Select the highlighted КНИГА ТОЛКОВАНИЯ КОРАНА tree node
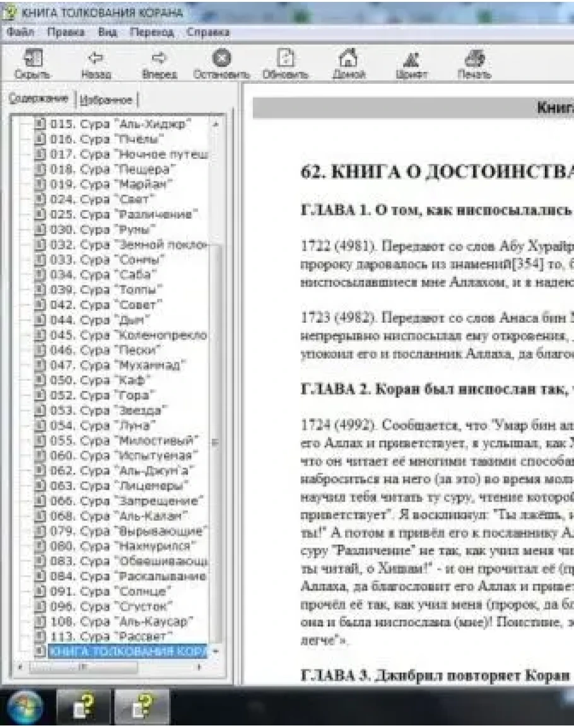The width and height of the screenshot is (574, 728). pyautogui.click(x=127, y=650)
